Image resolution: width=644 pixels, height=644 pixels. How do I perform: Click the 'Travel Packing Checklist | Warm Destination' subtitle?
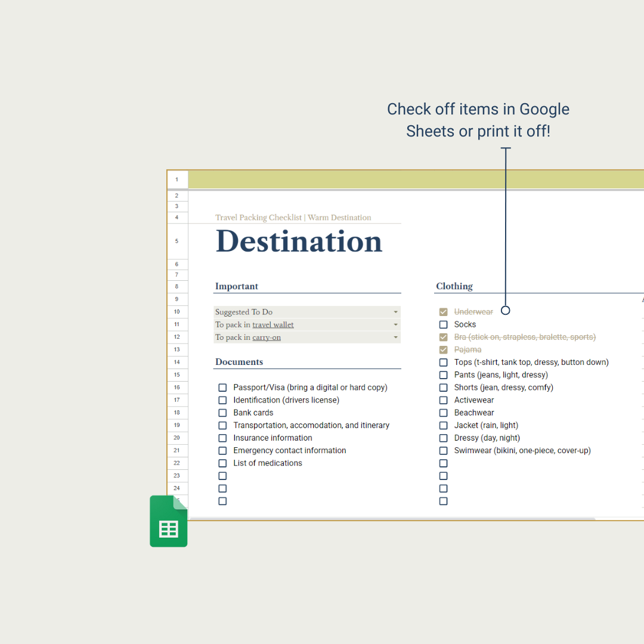click(x=293, y=218)
